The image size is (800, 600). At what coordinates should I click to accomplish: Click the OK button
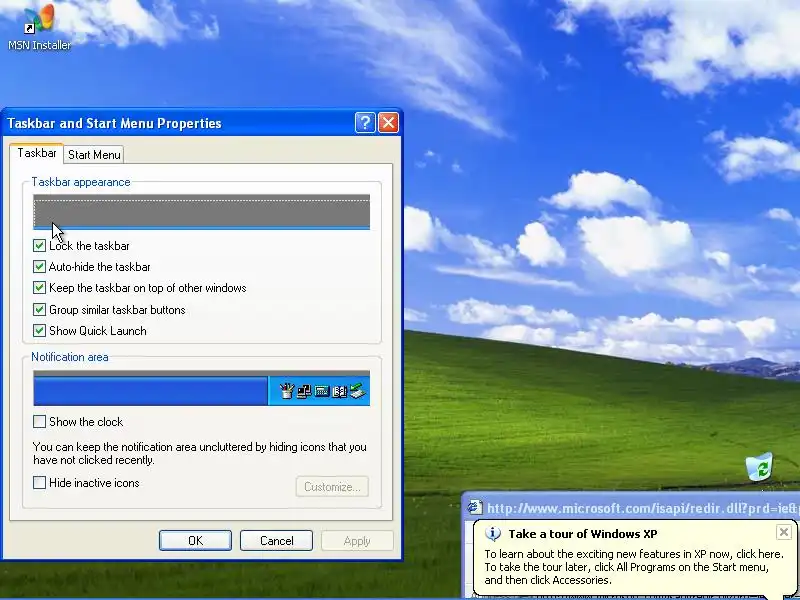pos(195,540)
